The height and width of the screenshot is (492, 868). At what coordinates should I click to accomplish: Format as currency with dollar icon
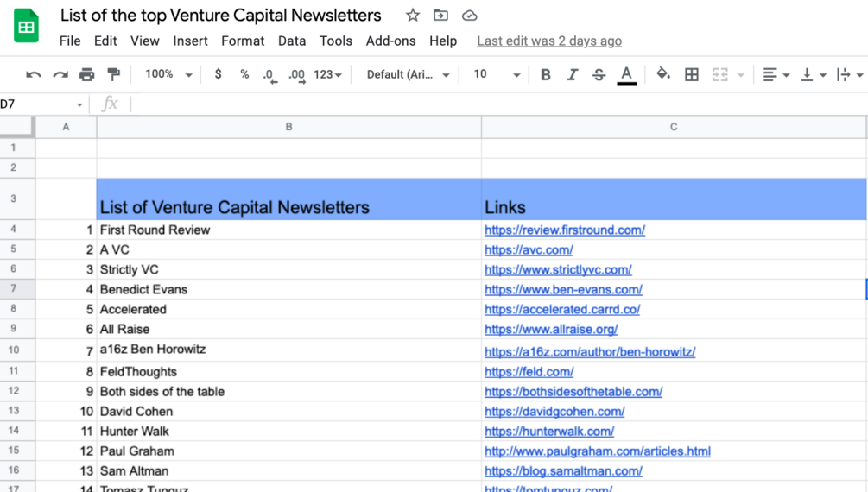point(219,74)
